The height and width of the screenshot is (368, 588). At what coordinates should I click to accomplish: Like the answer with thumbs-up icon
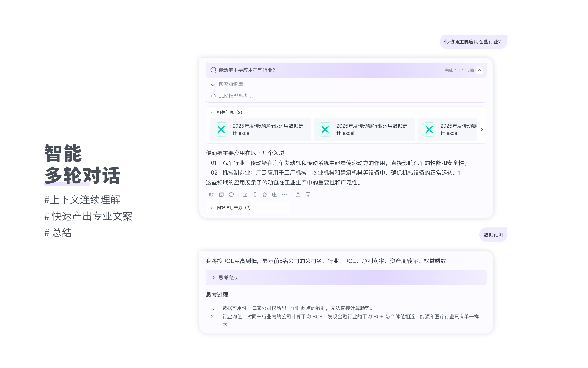[x=298, y=195]
